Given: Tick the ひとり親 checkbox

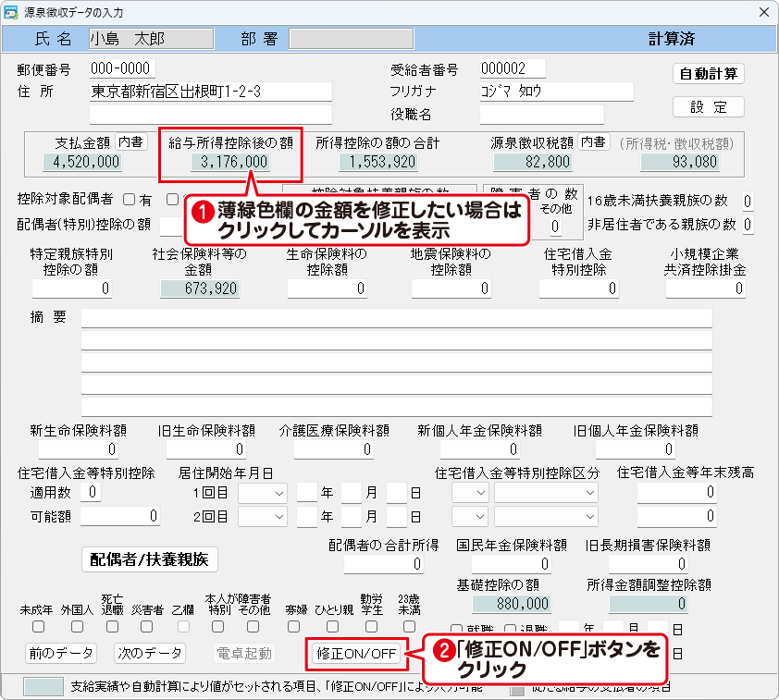Looking at the screenshot, I should [x=332, y=626].
